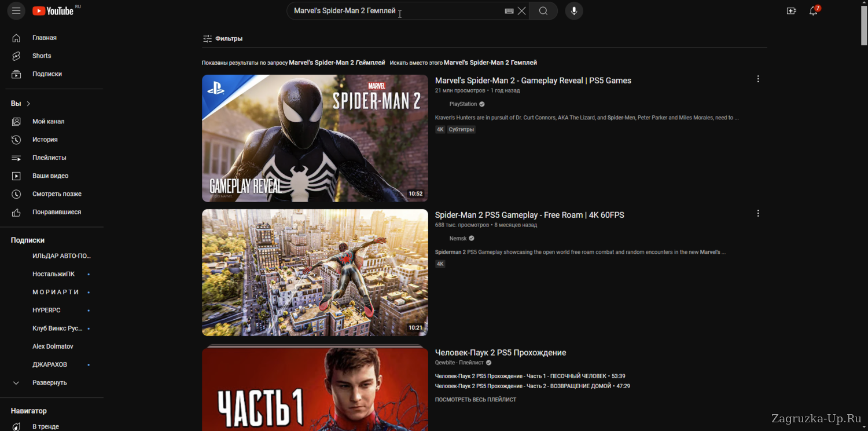Open the Create video icon
Viewport: 868px width, 431px height.
[791, 11]
